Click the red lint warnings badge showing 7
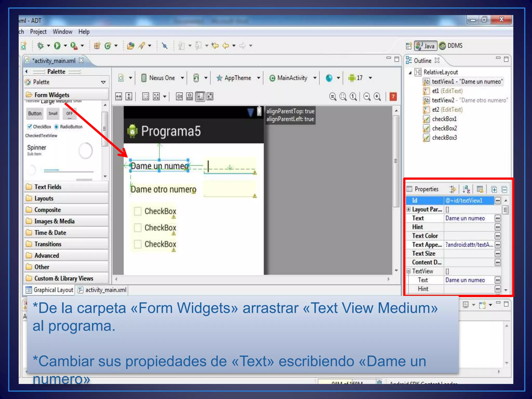This screenshot has width=532, height=399. click(x=393, y=96)
